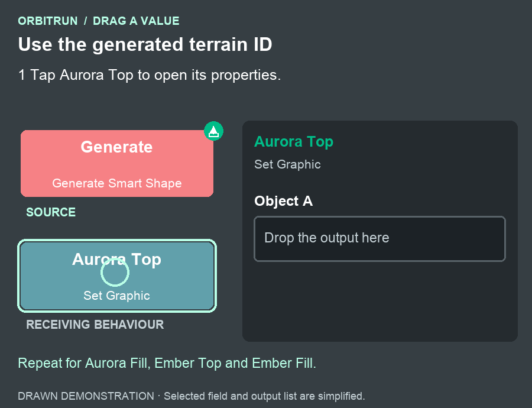Click the Generate Smart Shape subtitle
Screen dimensions: 532x408
tap(117, 183)
